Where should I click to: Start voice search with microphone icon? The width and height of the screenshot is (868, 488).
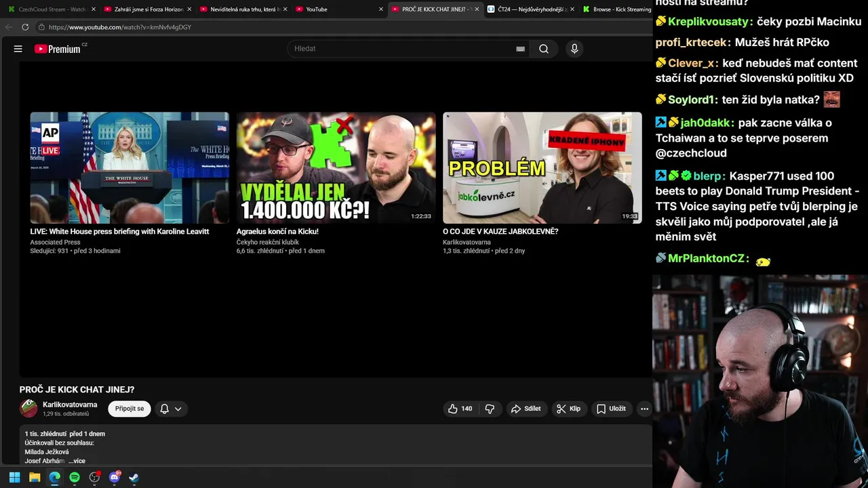point(574,49)
